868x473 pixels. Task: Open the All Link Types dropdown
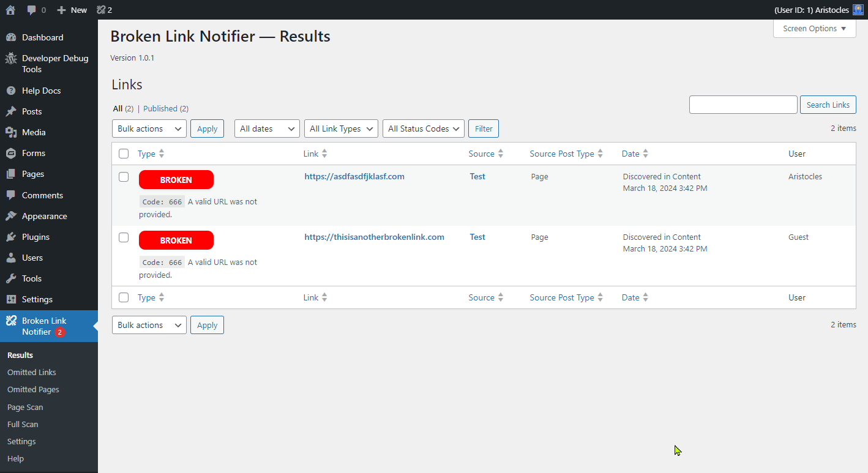click(341, 128)
